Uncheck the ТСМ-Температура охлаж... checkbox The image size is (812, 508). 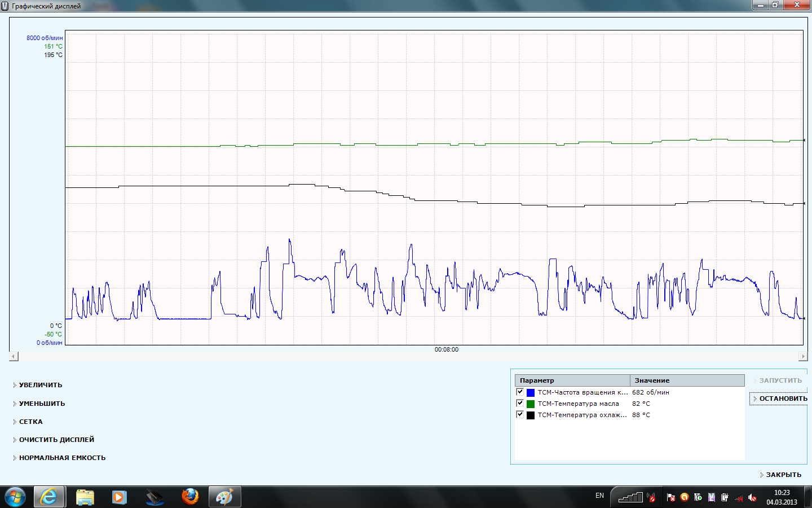point(520,414)
